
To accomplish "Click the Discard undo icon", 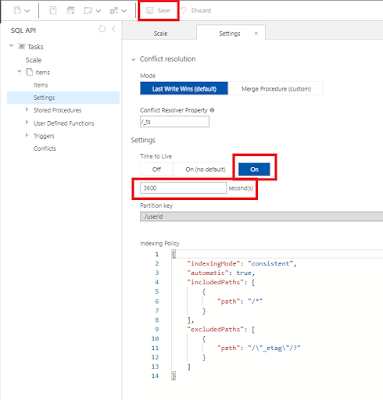I will pyautogui.click(x=183, y=11).
